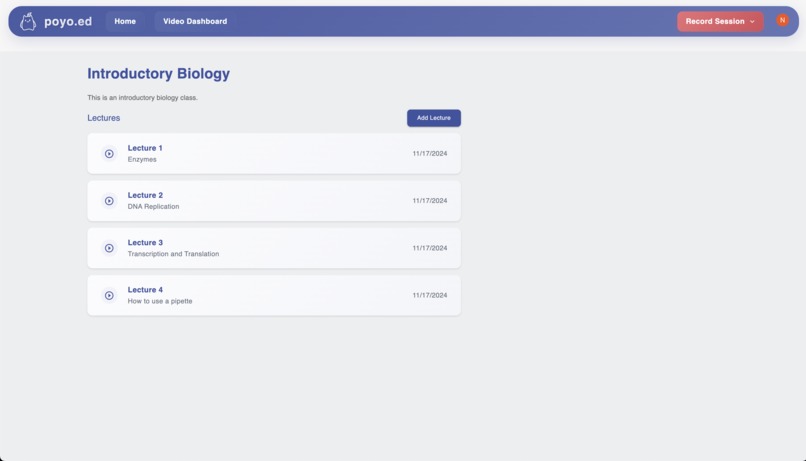Click the 'How to use a pipette' text
This screenshot has height=461, width=806.
coord(160,301)
